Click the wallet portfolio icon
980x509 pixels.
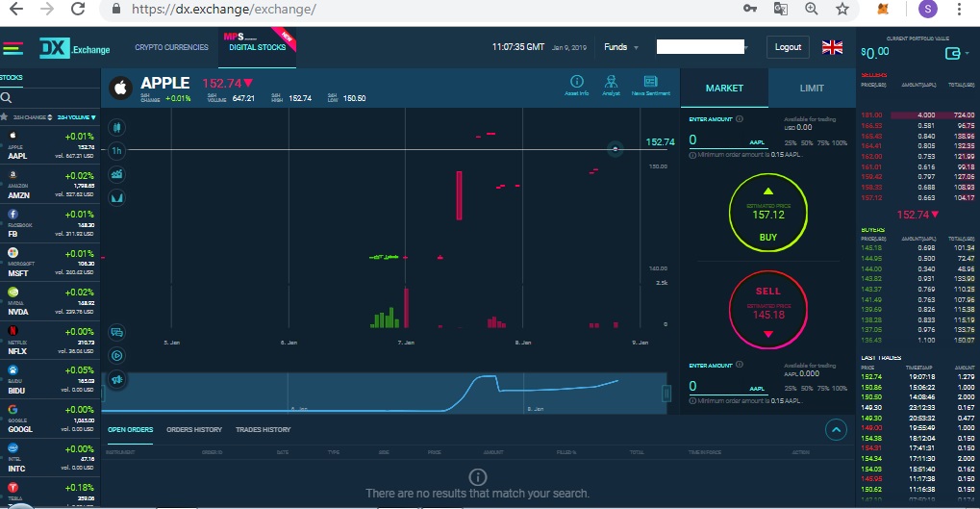[952, 53]
